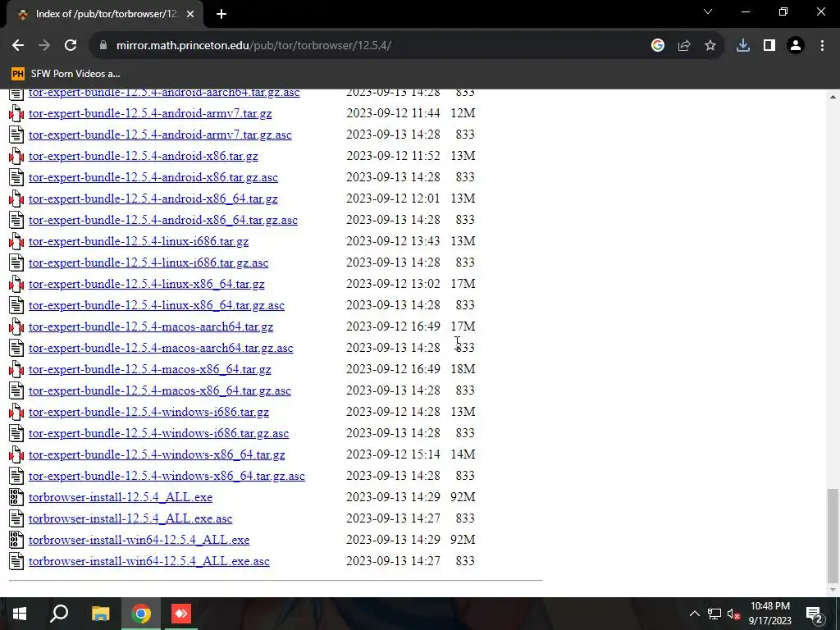Download tor-expert-bundle windows-i686.tar.gz
The image size is (840, 630).
(148, 412)
